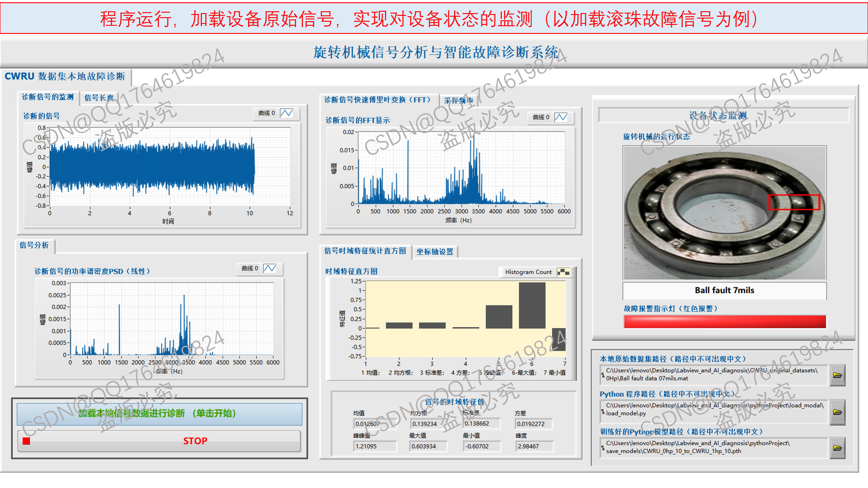Click the 均值 value field 0.012607
Image resolution: width=868 pixels, height=488 pixels.
374,424
